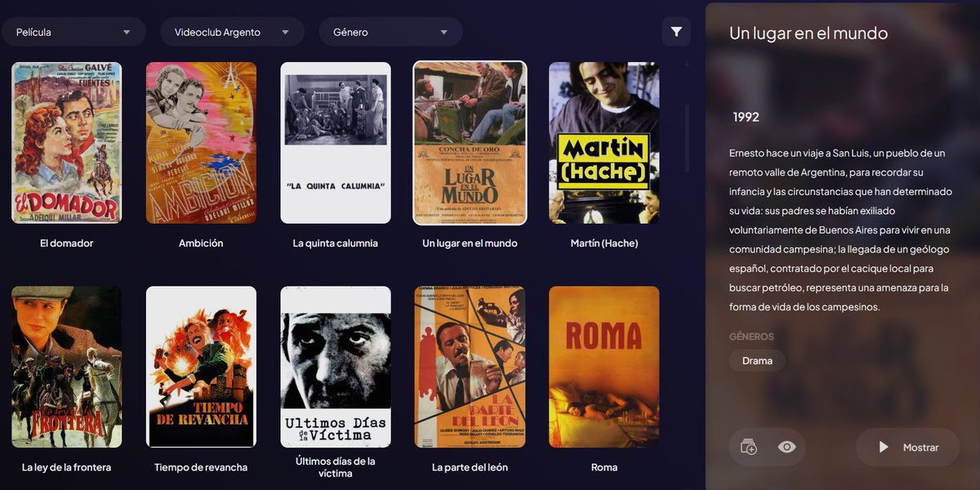The width and height of the screenshot is (980, 490).
Task: Open La parte del león poster
Action: click(x=470, y=367)
